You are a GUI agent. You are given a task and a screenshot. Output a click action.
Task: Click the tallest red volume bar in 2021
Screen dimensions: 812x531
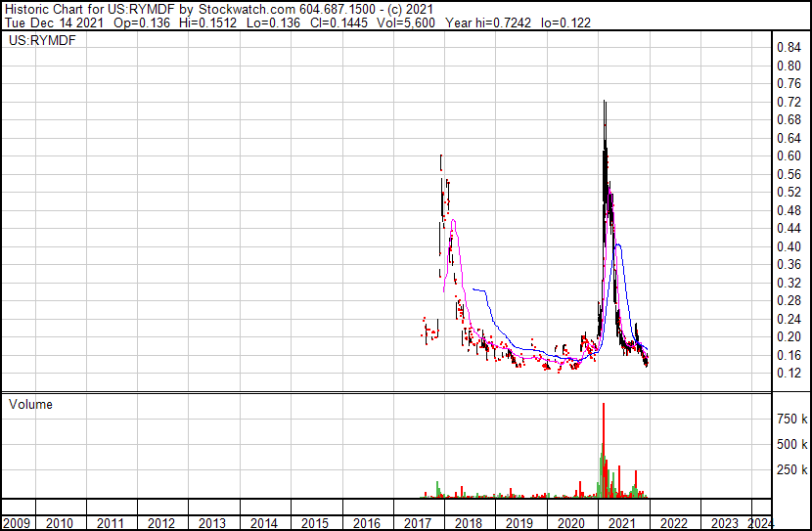(x=604, y=450)
